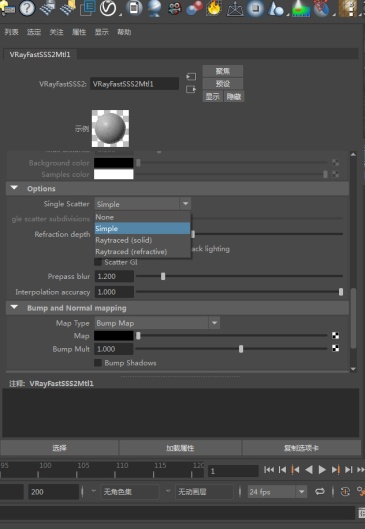This screenshot has width=365, height=529.
Task: Click the 选择 button at bottom
Action: (x=59, y=448)
